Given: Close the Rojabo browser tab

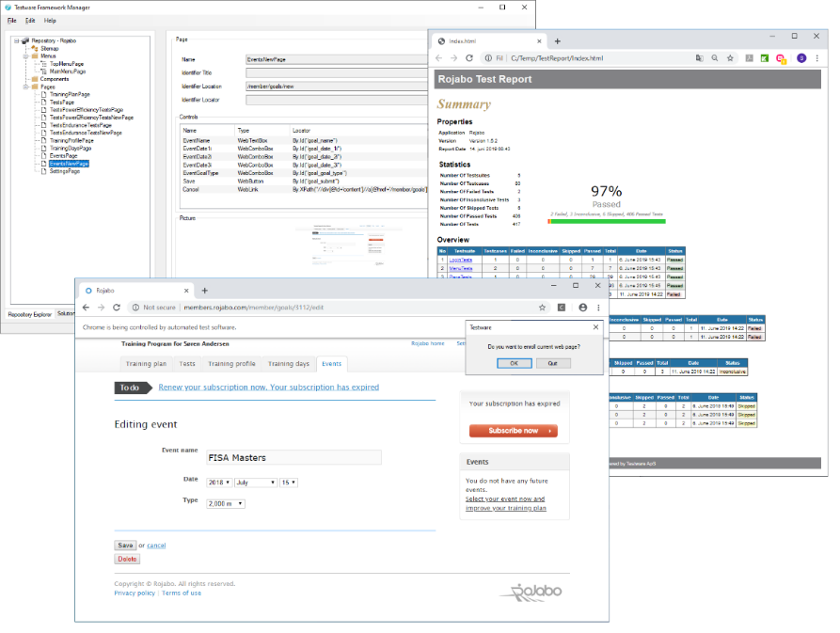Looking at the screenshot, I should coord(186,291).
